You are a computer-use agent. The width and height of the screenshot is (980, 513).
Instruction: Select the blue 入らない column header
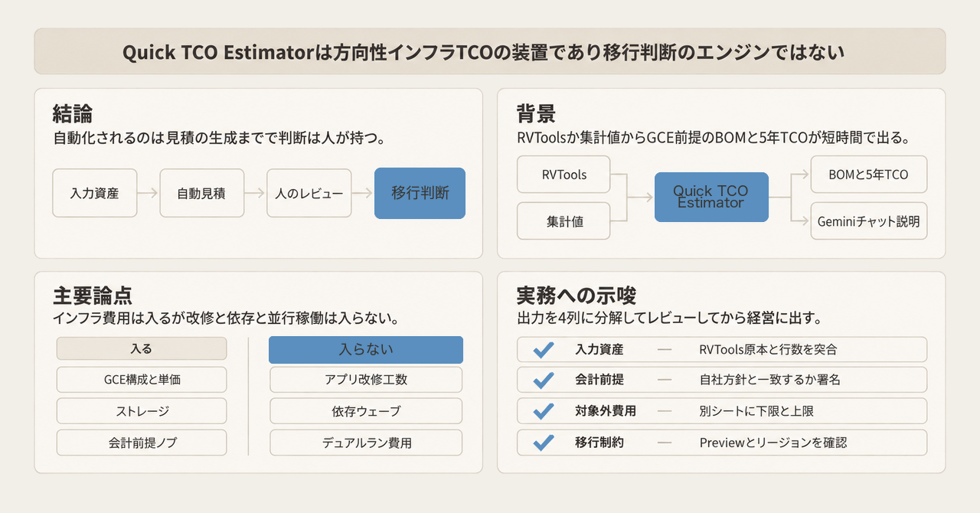click(x=366, y=349)
